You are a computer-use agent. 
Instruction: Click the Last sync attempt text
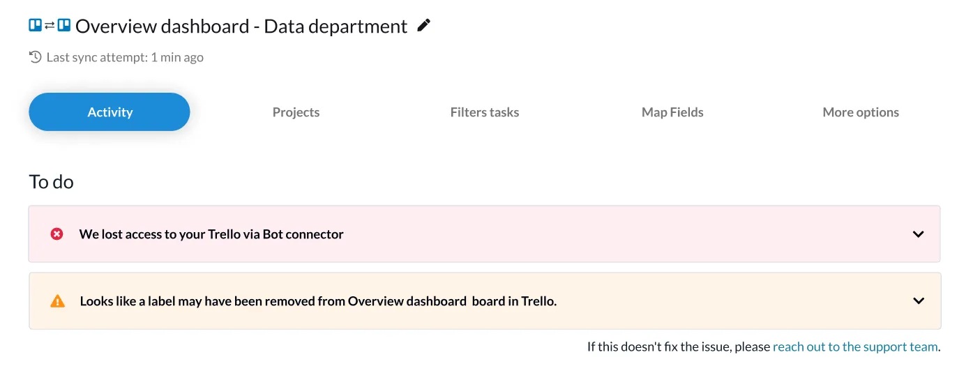[125, 57]
